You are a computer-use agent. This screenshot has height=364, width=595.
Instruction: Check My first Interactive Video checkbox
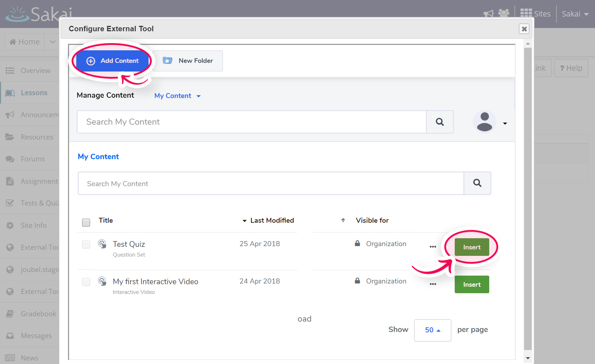click(x=86, y=282)
